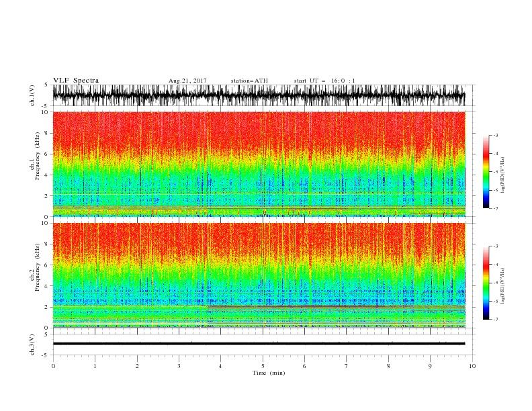Click the "4" kHz tick on ch.1 frequency axis
The width and height of the screenshot is (532, 411).
pyautogui.click(x=47, y=175)
